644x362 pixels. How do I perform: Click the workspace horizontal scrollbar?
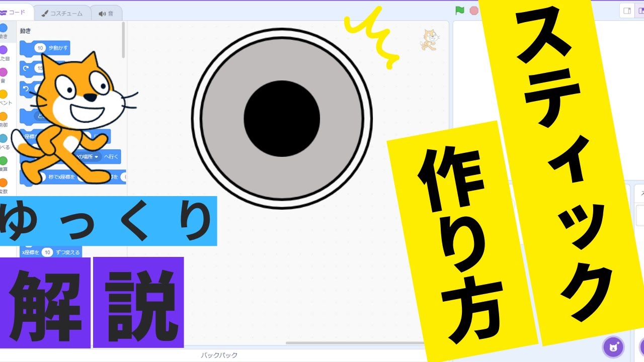click(355, 343)
